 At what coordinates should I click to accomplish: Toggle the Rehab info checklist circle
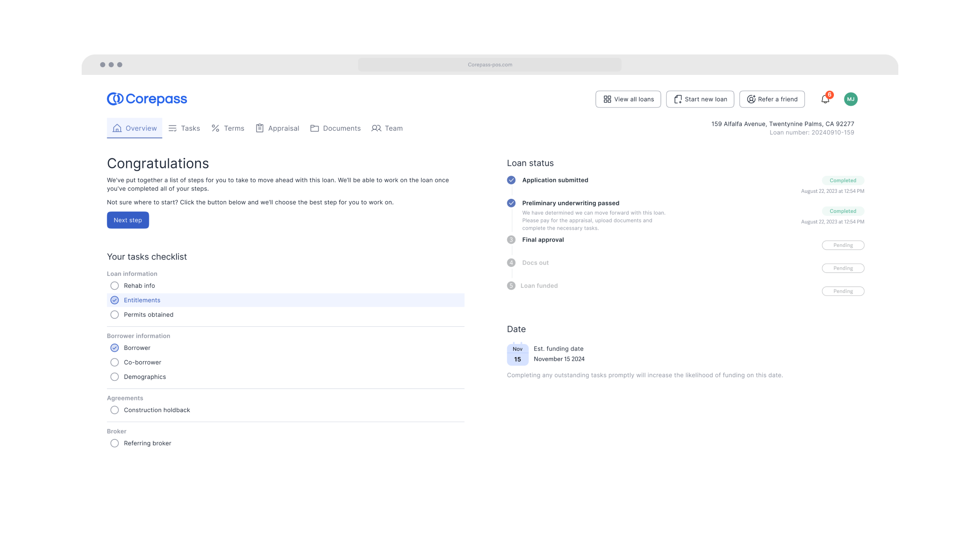pos(115,285)
